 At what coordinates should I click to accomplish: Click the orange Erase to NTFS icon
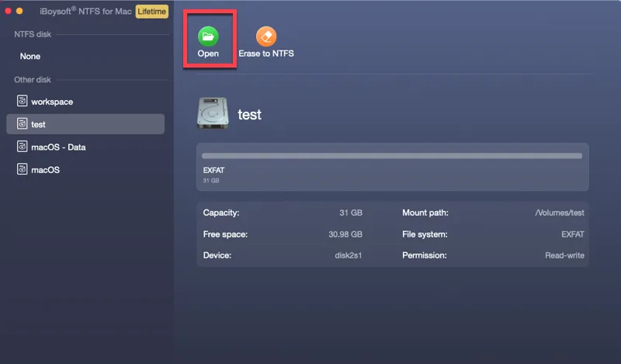tap(266, 36)
